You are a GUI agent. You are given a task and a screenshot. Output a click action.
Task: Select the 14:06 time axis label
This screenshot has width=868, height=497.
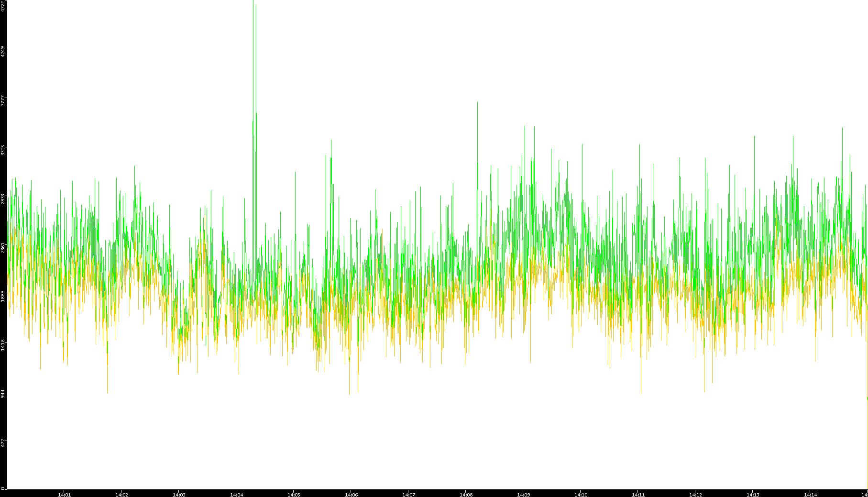coord(351,495)
